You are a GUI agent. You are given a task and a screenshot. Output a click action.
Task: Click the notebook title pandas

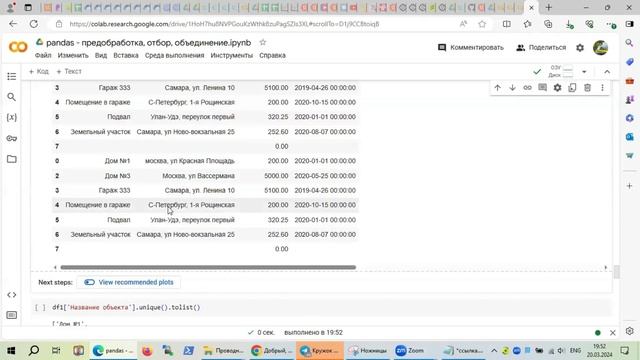pyautogui.click(x=149, y=42)
